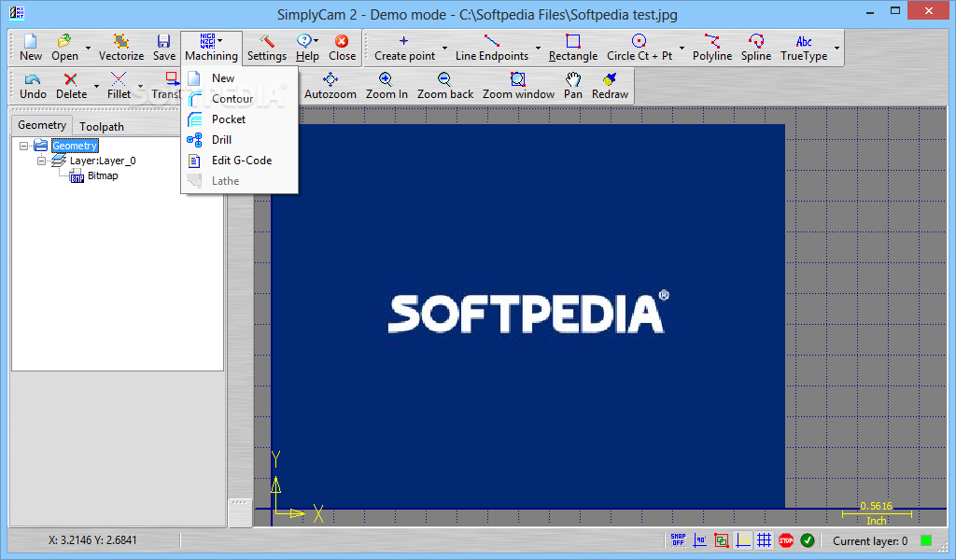Click the Redraw tool
956x560 pixels.
click(x=610, y=86)
